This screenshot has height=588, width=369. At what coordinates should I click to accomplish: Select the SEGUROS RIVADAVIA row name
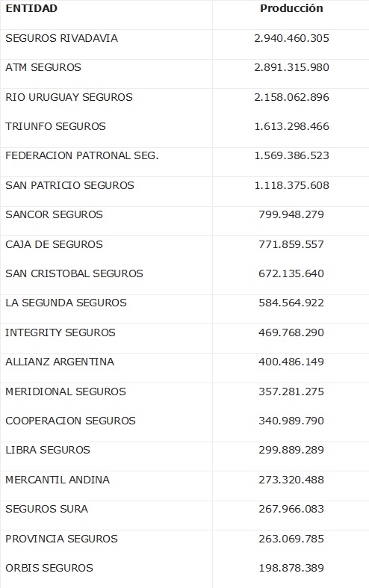(x=61, y=38)
